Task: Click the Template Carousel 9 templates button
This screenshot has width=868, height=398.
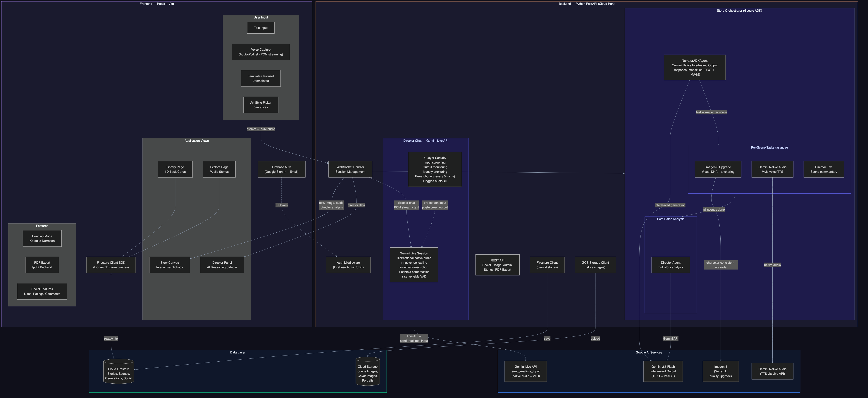Action: pyautogui.click(x=261, y=78)
